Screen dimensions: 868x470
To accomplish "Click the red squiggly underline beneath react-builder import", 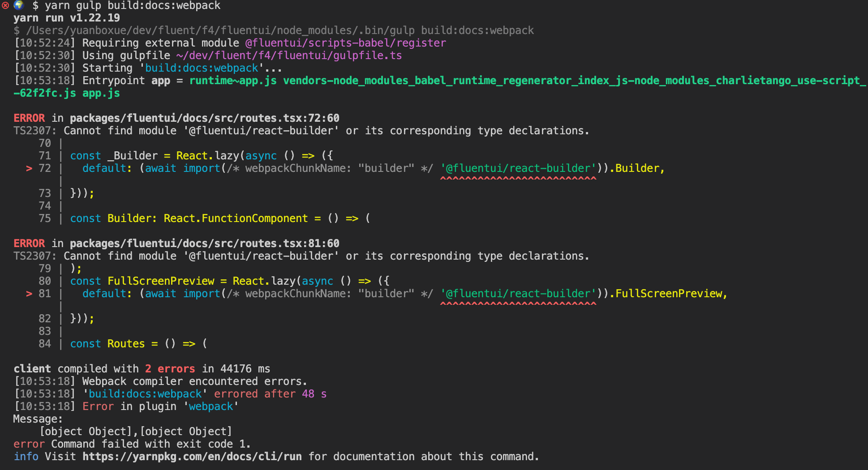I will 518,178.
